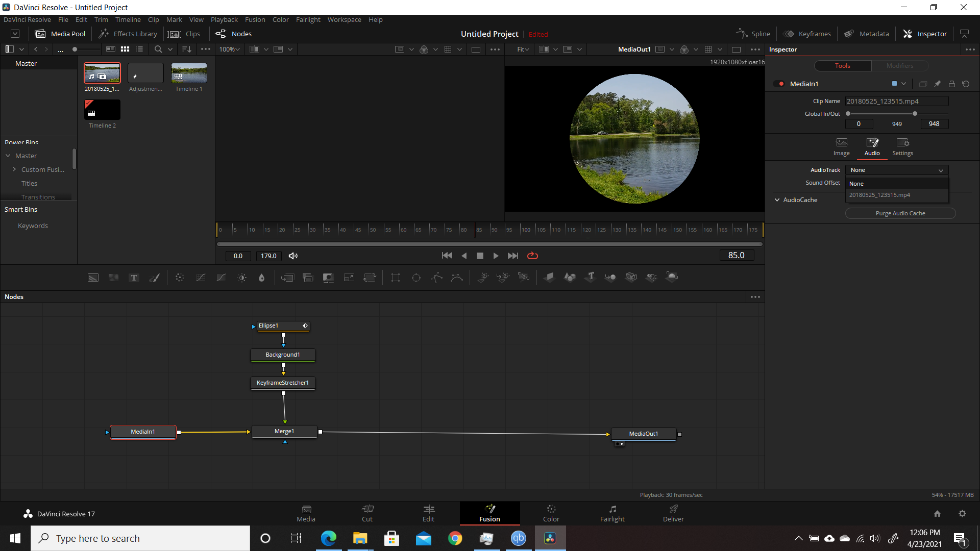
Task: Add a Brightness Contrast node
Action: pos(242,278)
